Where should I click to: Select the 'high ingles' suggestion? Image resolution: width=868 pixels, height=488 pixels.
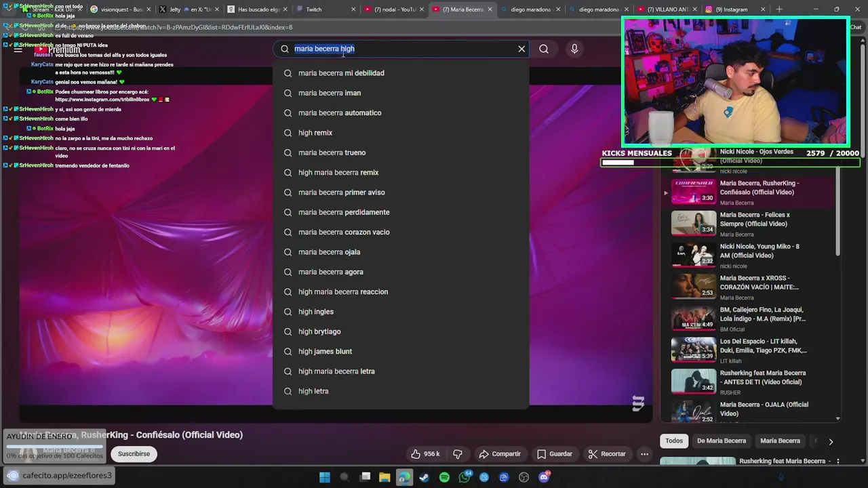(x=401, y=312)
